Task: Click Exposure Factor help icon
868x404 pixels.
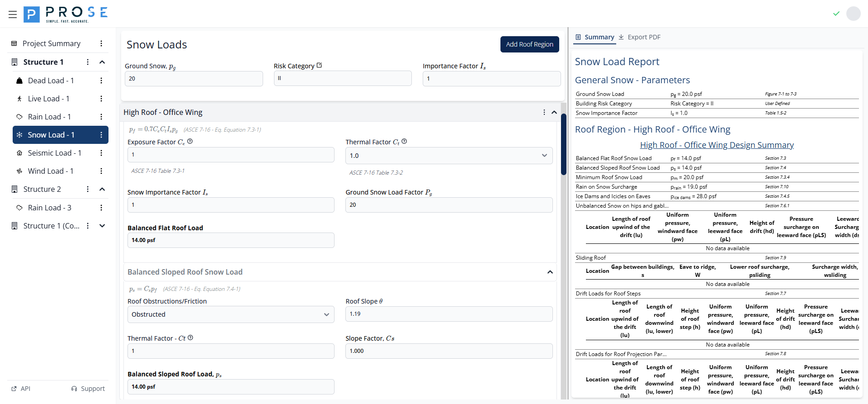Action: [x=190, y=142]
